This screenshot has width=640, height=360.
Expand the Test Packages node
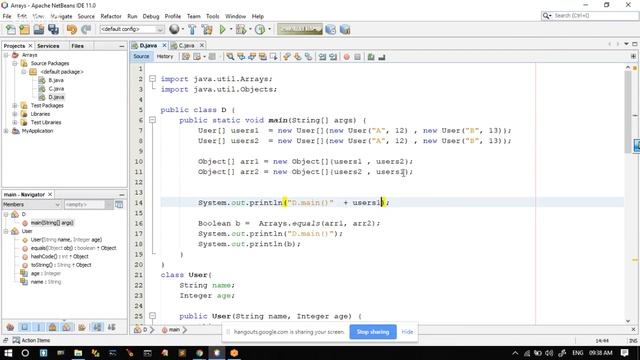(x=15, y=105)
